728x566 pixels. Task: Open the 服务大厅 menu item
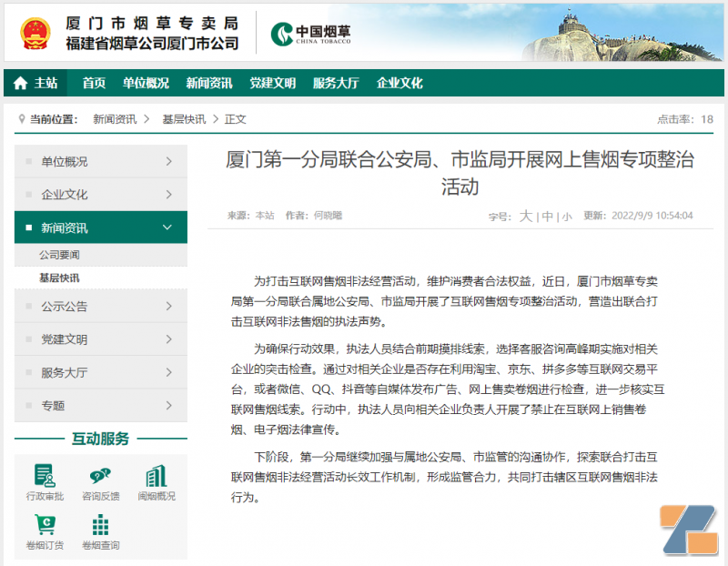[336, 83]
